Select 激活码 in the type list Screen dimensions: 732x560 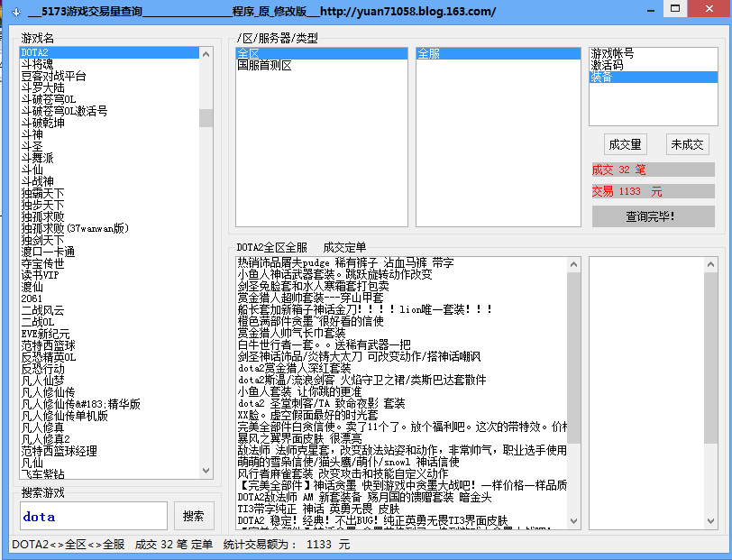pyautogui.click(x=654, y=66)
